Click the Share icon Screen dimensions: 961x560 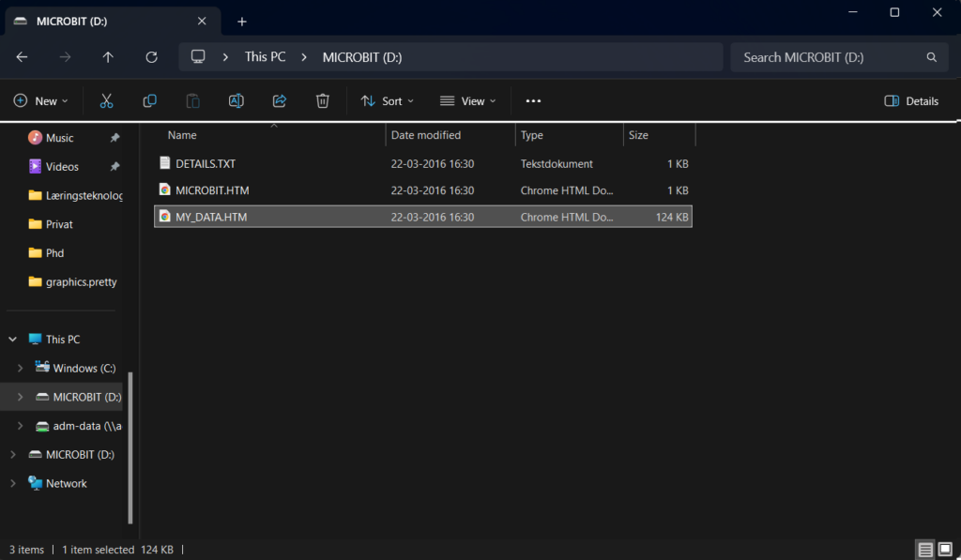pyautogui.click(x=280, y=101)
